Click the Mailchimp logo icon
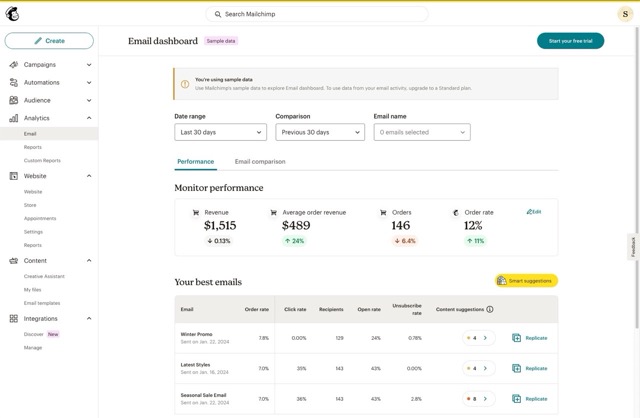640x418 pixels. [15, 14]
